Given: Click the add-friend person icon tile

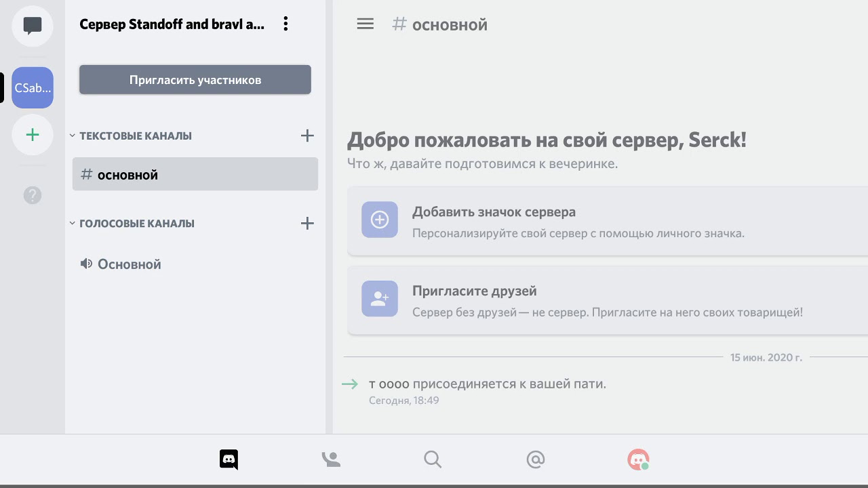Looking at the screenshot, I should coord(380,298).
